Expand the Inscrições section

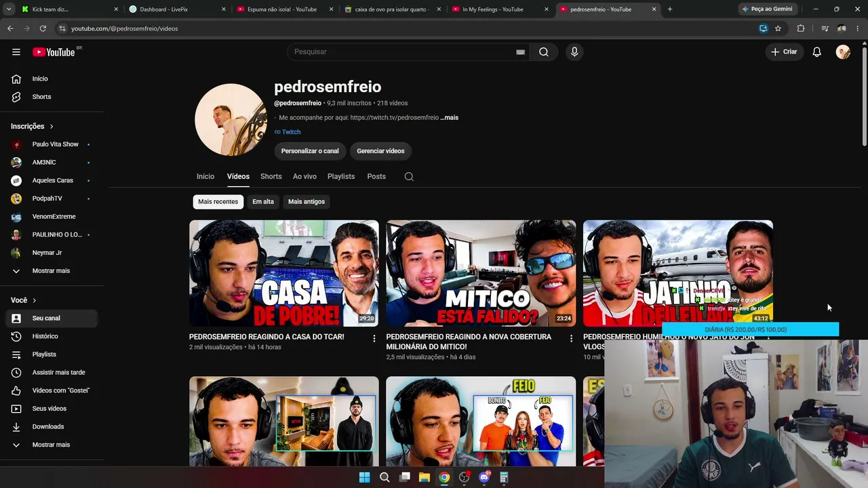click(x=32, y=126)
